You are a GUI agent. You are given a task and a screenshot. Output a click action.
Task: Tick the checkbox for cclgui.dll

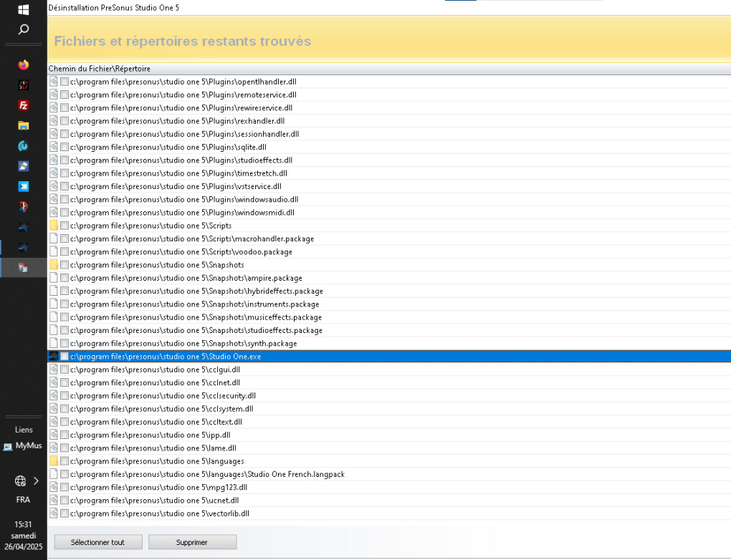coord(64,370)
